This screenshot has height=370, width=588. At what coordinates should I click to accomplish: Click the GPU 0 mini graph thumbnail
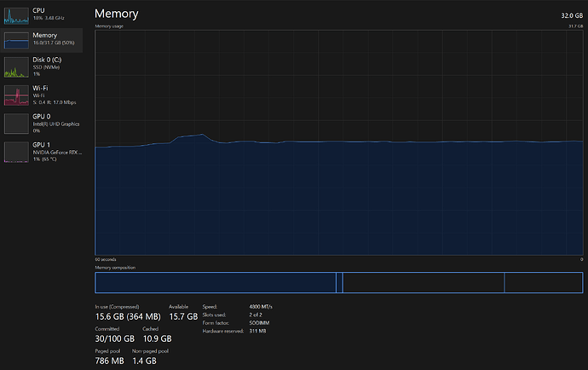(x=16, y=124)
